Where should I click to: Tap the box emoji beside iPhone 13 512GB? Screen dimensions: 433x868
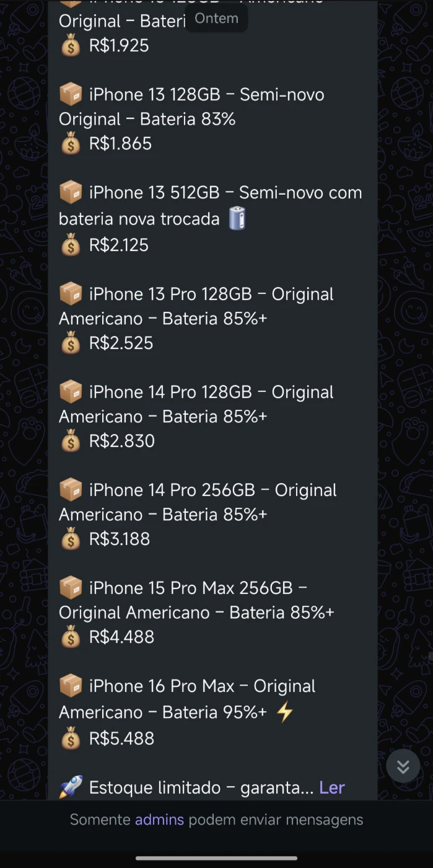(71, 193)
